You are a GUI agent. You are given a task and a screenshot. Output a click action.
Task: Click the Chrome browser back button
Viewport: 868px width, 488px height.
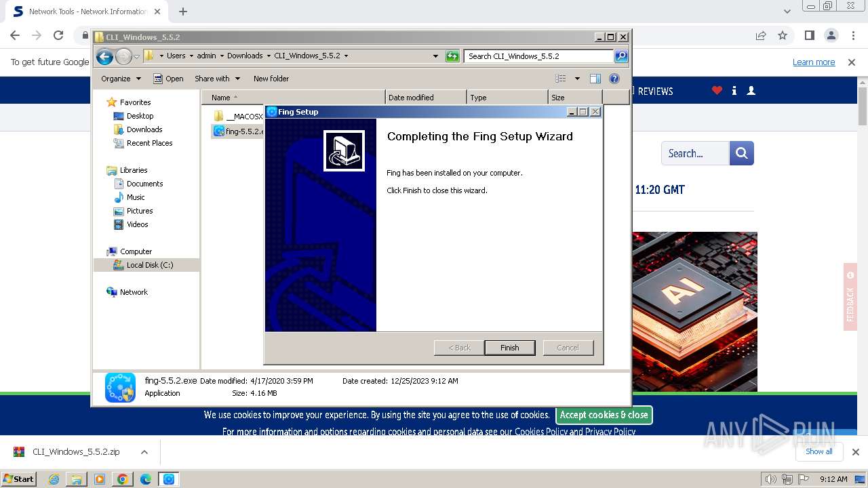click(15, 35)
